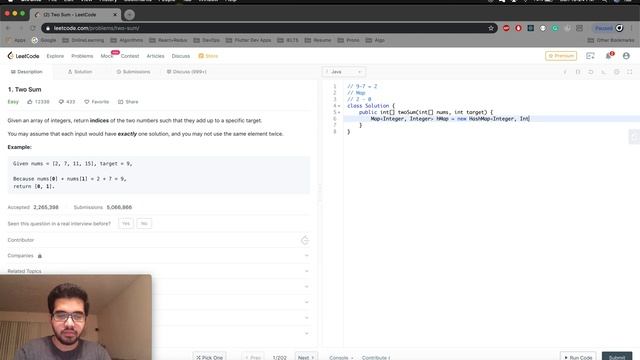Screen dimensions: 640x360
Task: Open the Contribute link
Action: [x=376, y=357]
